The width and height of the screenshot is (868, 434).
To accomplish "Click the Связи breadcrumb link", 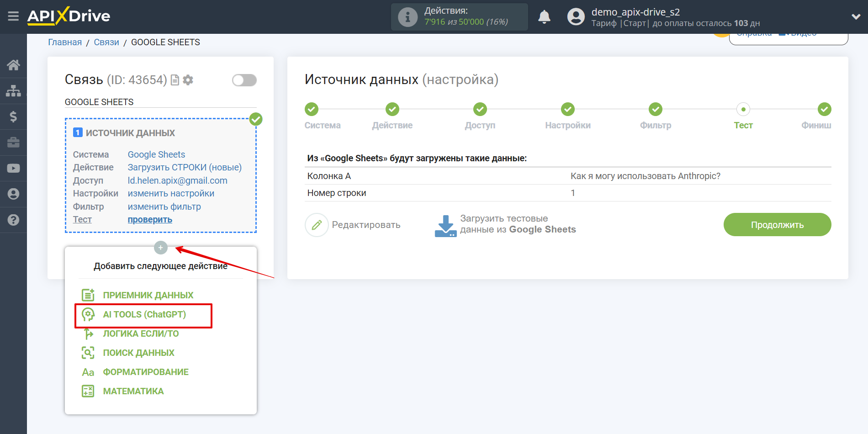I will (x=106, y=42).
